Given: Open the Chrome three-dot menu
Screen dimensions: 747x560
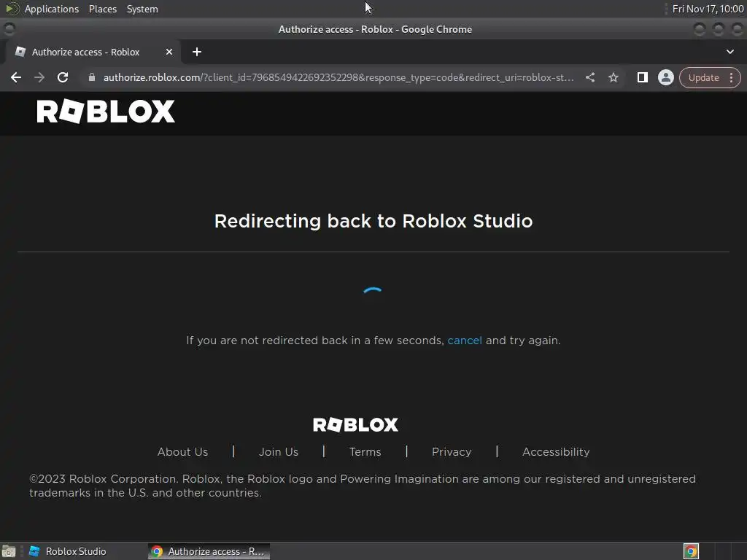Looking at the screenshot, I should point(731,77).
